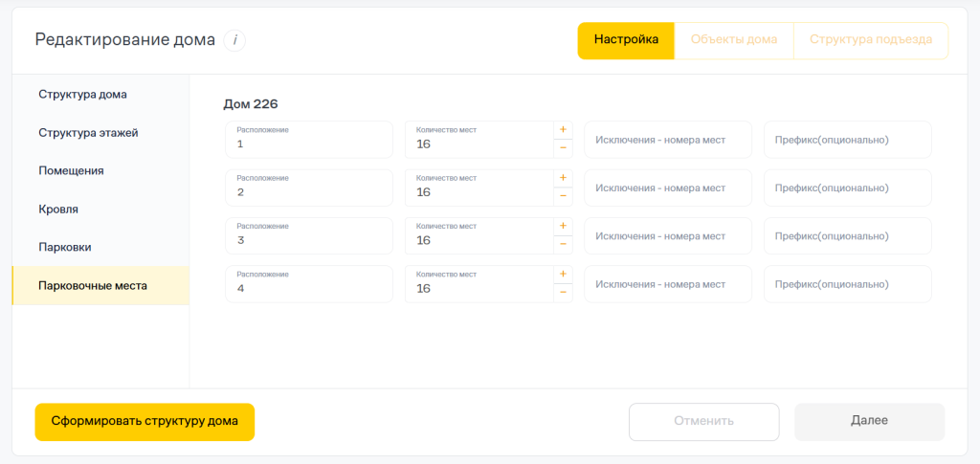The width and height of the screenshot is (980, 464).
Task: Increase Количество мест for location 4
Action: tap(563, 275)
